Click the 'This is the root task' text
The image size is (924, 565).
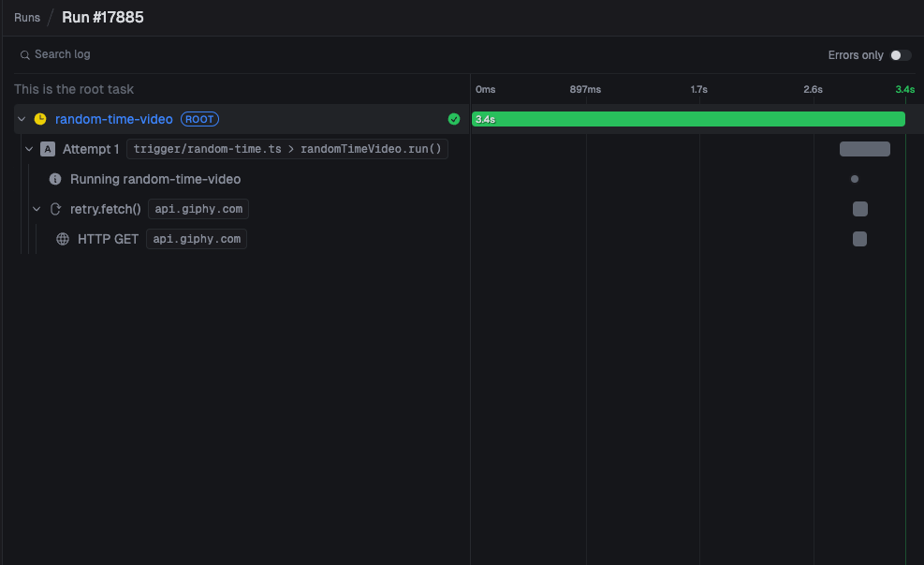[x=74, y=89]
